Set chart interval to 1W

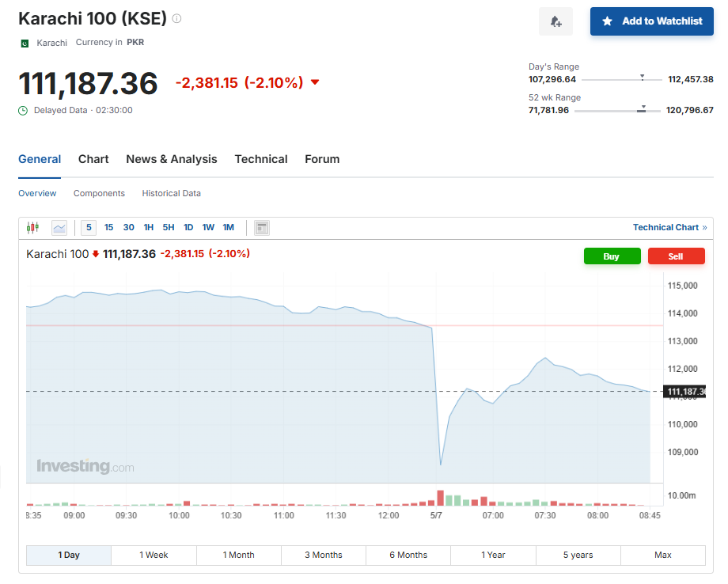tap(208, 227)
